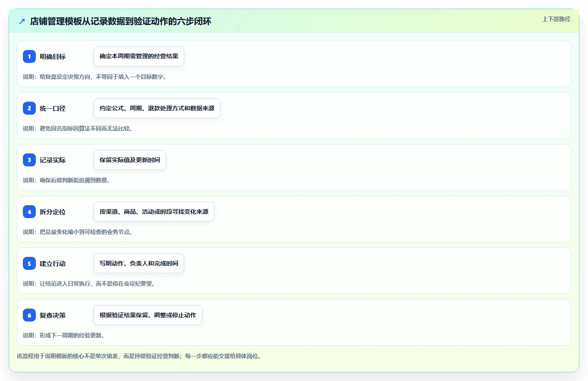The image size is (588, 381).
Task: Click the 根据验证结果保留、调整或停止动作 chip
Action: click(148, 315)
